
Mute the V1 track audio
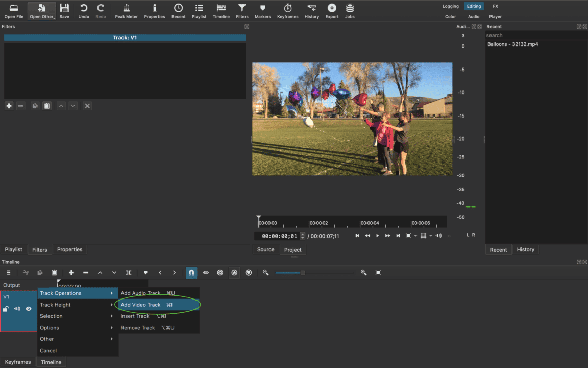pyautogui.click(x=17, y=309)
